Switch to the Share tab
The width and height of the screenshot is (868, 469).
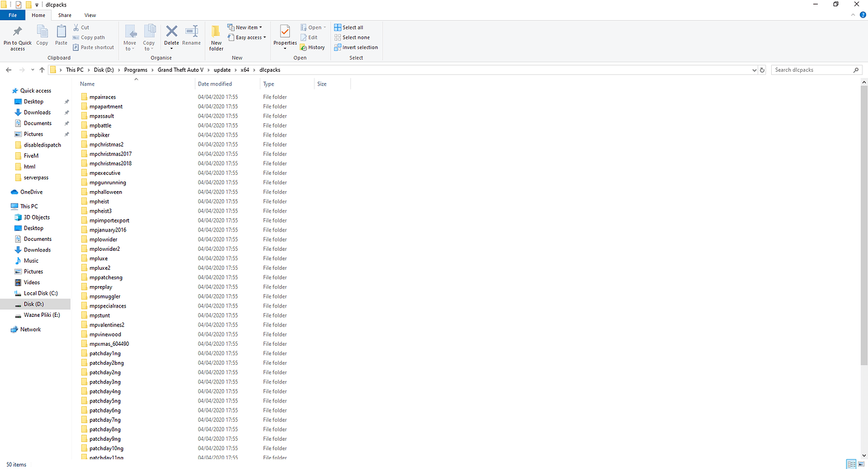[65, 15]
